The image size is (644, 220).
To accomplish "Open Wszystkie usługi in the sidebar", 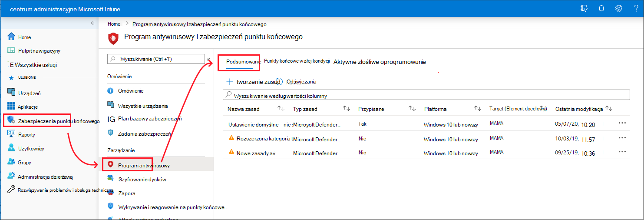I will [32, 65].
